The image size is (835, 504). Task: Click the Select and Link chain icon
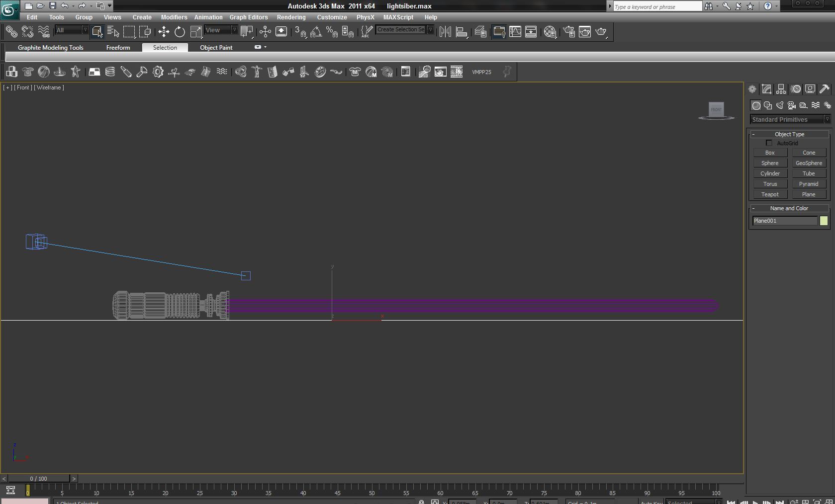pyautogui.click(x=11, y=32)
